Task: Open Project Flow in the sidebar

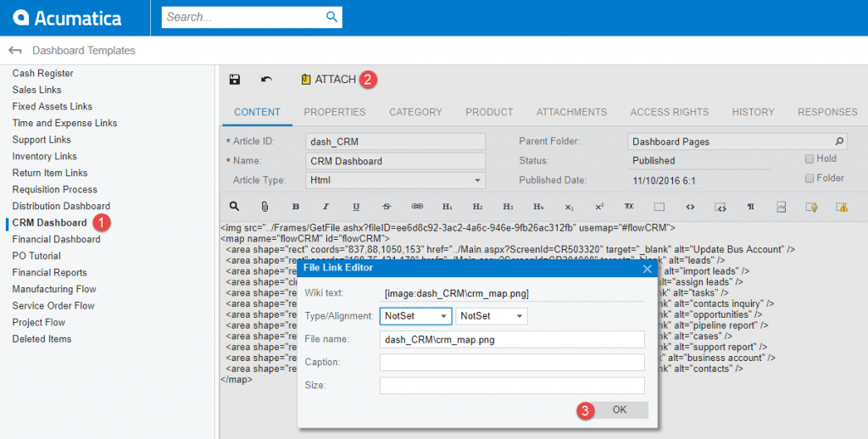Action: 38,322
